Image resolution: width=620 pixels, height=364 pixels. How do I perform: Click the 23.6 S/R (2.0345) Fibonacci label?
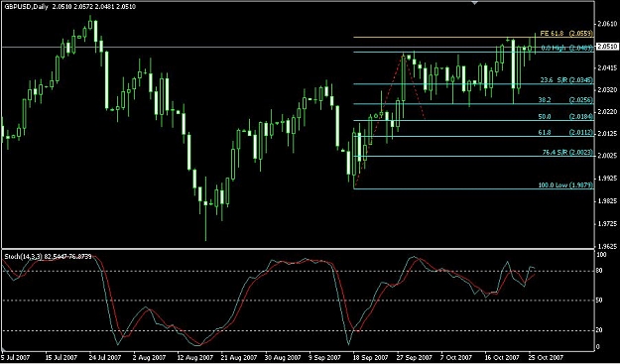point(566,80)
